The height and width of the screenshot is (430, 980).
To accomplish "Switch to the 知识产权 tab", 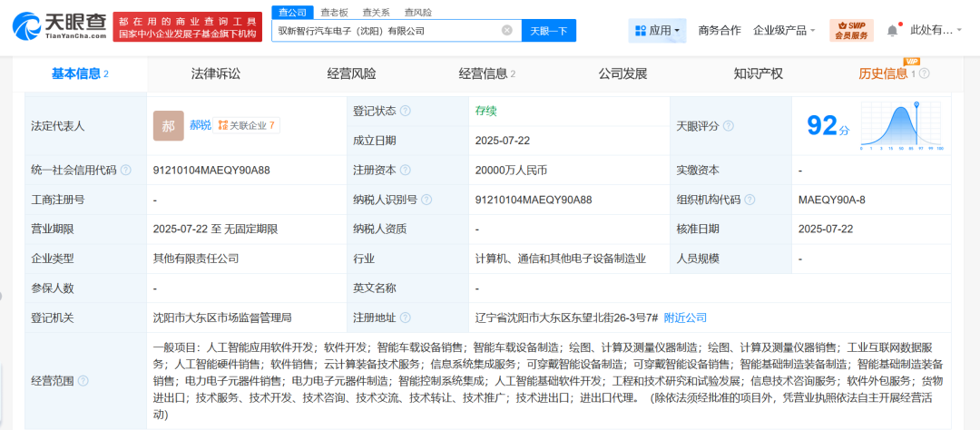I will point(758,73).
